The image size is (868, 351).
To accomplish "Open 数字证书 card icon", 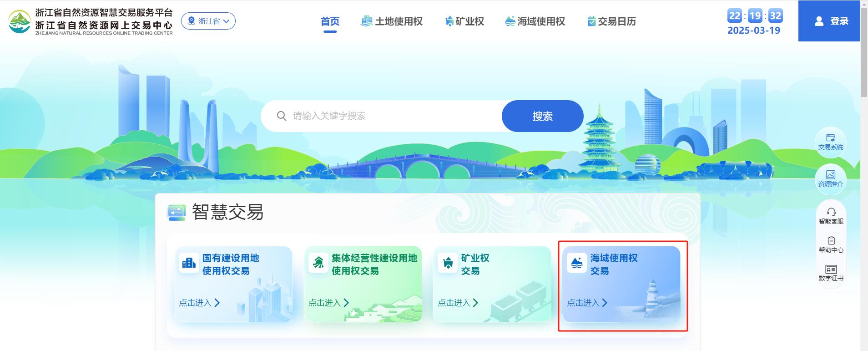I will (831, 269).
